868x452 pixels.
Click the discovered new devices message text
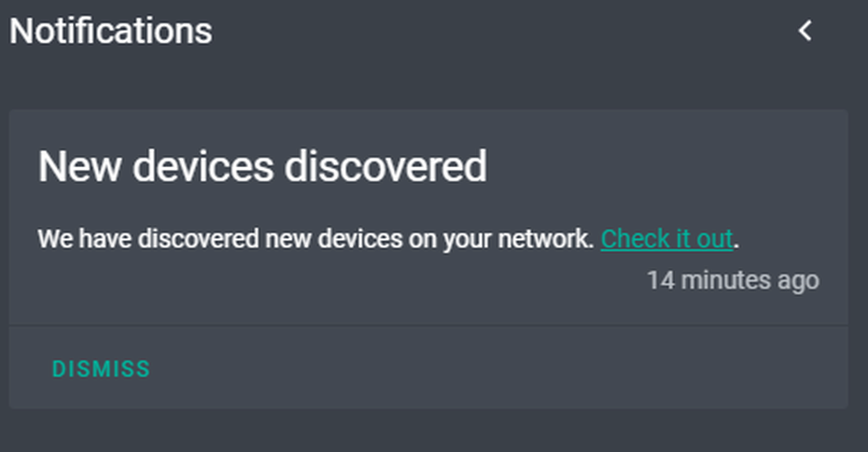(315, 239)
